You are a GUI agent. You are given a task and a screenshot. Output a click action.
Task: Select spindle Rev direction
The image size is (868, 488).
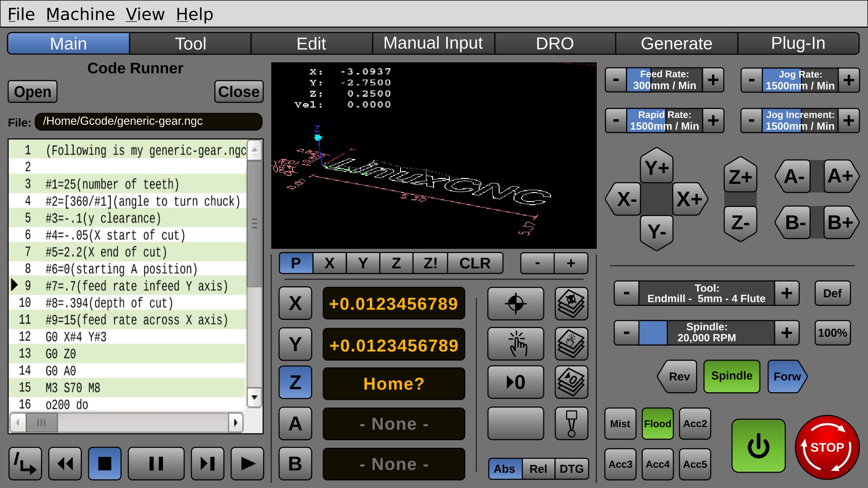point(677,376)
